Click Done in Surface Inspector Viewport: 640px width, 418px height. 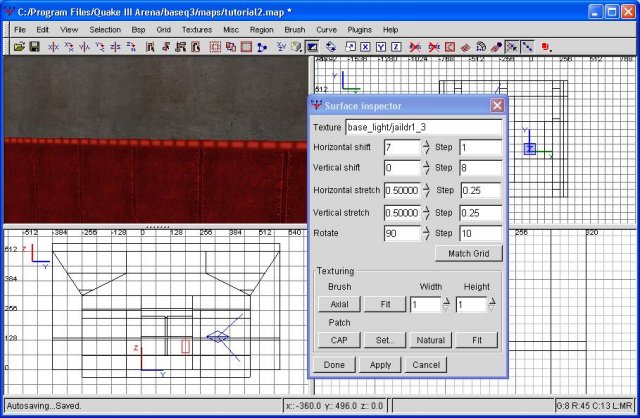(x=334, y=365)
